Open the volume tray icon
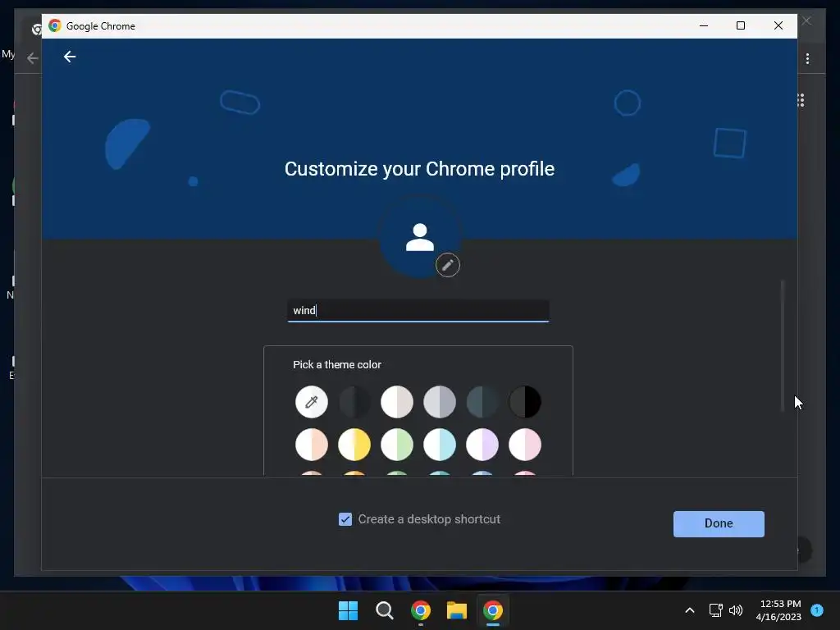The image size is (840, 630). pyautogui.click(x=736, y=610)
